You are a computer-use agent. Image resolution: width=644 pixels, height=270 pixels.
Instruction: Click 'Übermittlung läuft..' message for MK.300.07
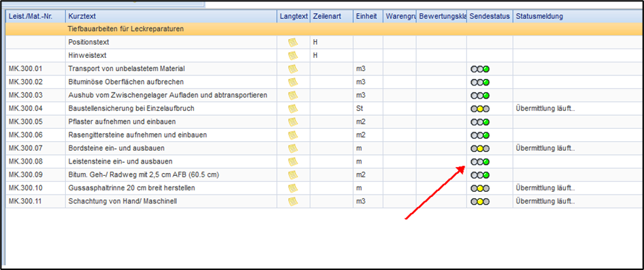coord(545,148)
